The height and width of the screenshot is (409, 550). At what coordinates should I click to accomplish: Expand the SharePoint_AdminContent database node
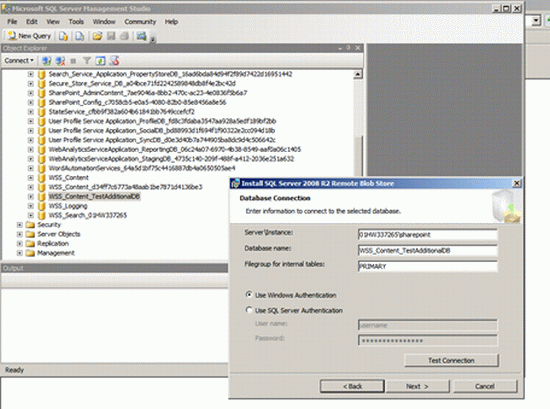tap(31, 93)
